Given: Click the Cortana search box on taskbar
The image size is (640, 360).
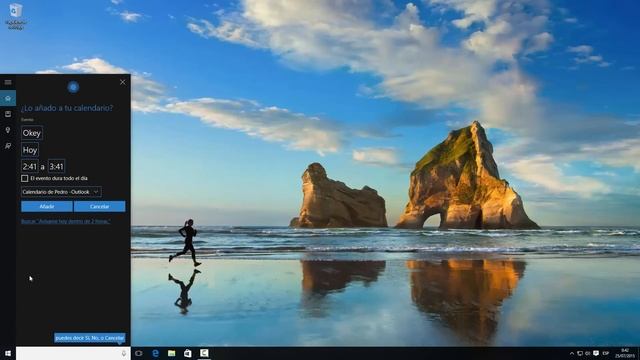Looking at the screenshot, I should point(73,353).
